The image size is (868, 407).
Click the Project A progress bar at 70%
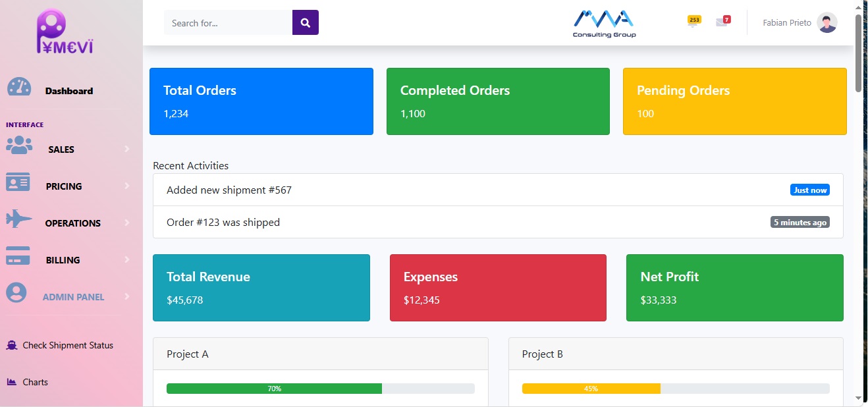coord(274,389)
